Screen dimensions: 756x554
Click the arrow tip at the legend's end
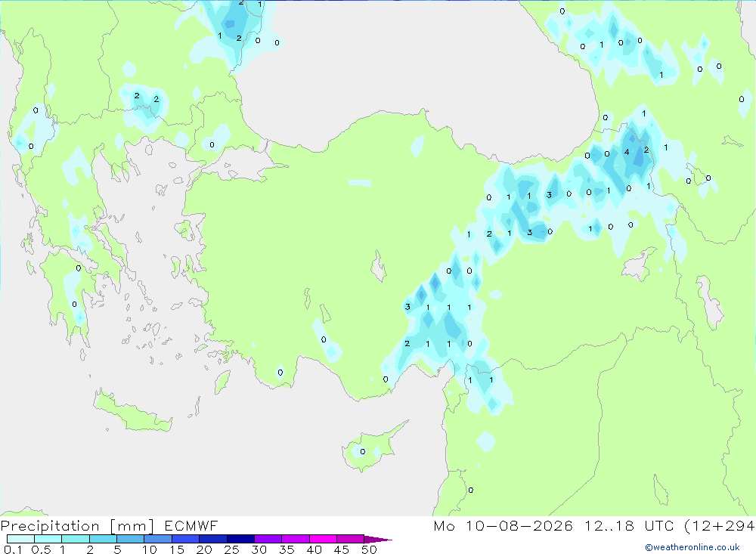pos(378,539)
